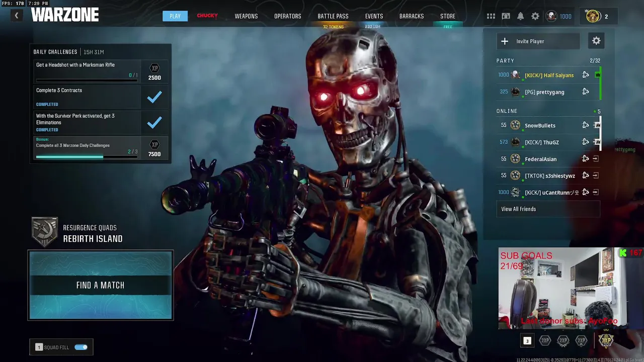Click bonus challenge progress bar
644x362 pixels.
coord(87,156)
